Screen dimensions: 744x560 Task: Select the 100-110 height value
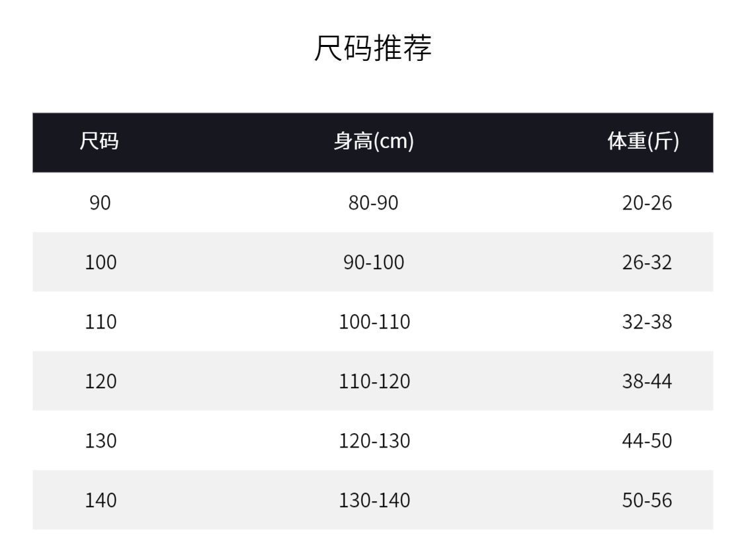374,322
